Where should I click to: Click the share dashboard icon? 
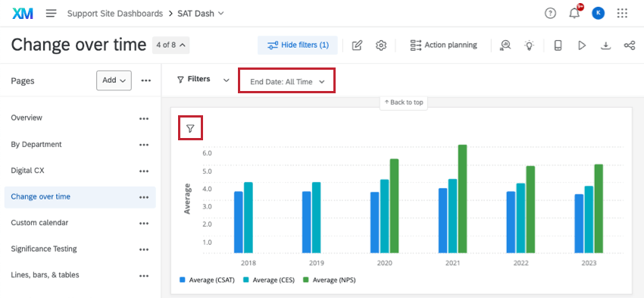(x=629, y=45)
